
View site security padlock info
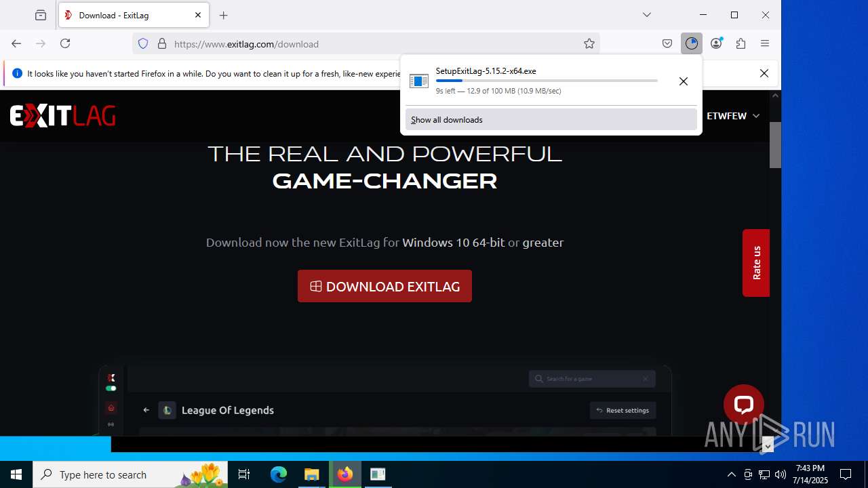tap(162, 44)
